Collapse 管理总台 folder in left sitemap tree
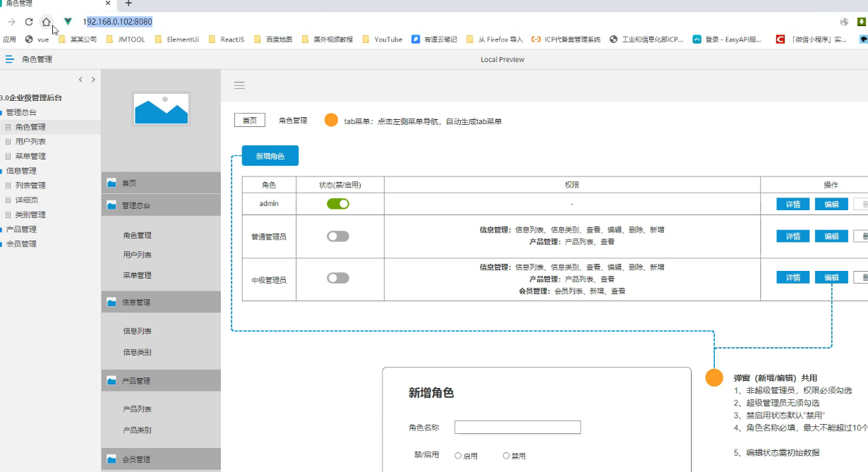868x472 pixels. point(2,112)
